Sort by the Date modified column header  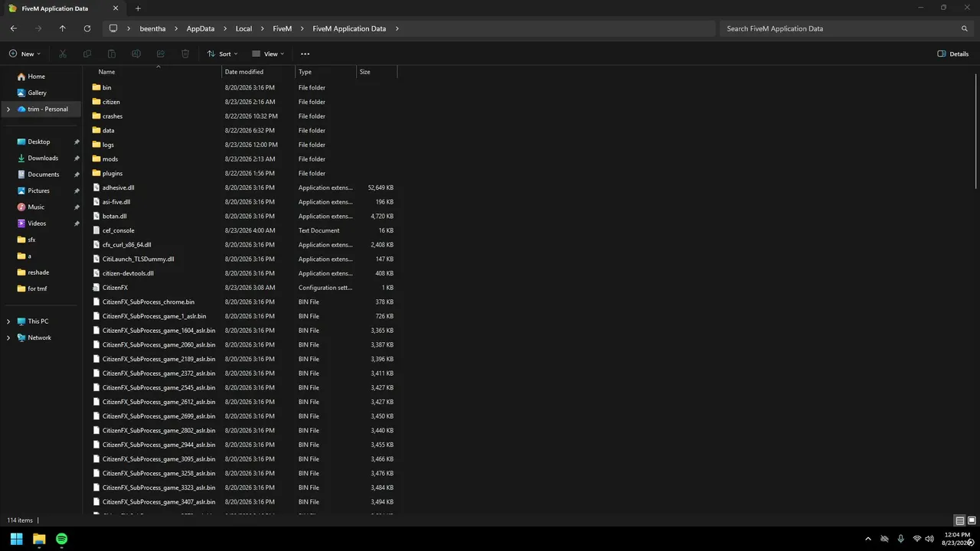point(259,72)
